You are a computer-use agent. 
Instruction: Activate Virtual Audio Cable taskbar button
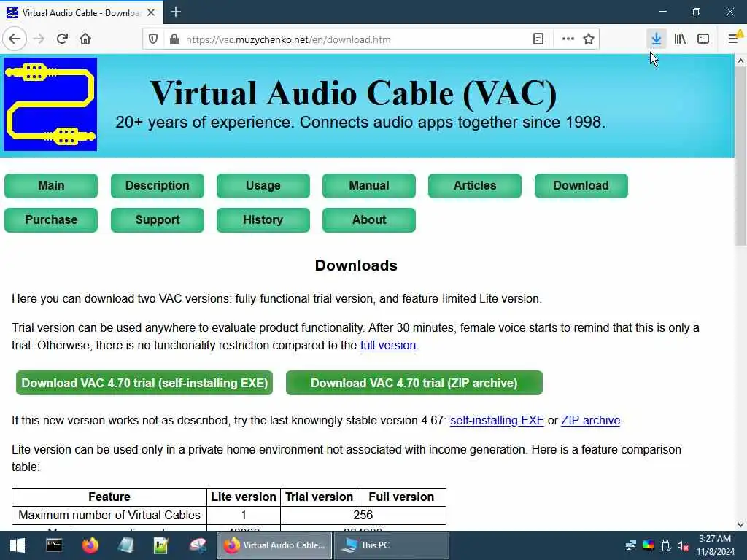coord(274,545)
